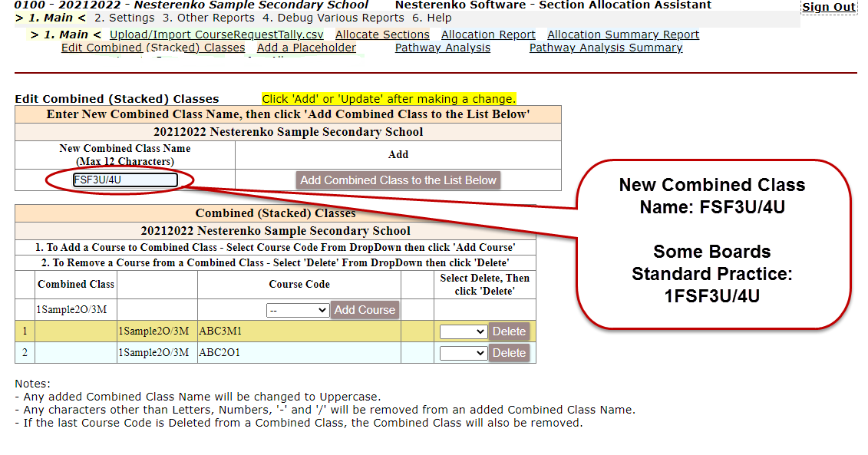868x455 pixels.
Task: Expand the Course Code dropdown
Action: pos(298,310)
